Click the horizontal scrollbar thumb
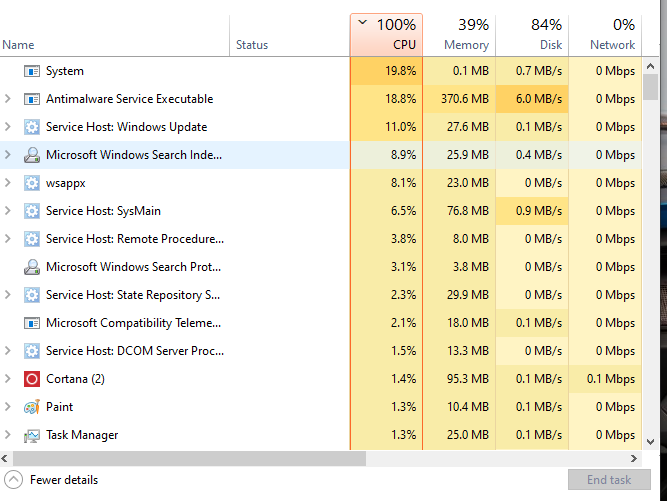667x501 pixels. [189, 458]
